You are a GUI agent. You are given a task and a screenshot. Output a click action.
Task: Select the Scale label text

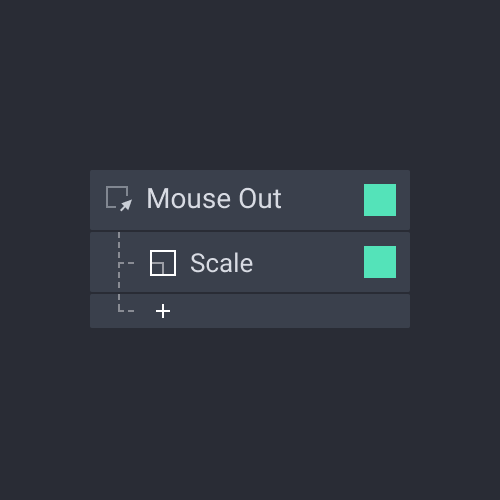221,263
